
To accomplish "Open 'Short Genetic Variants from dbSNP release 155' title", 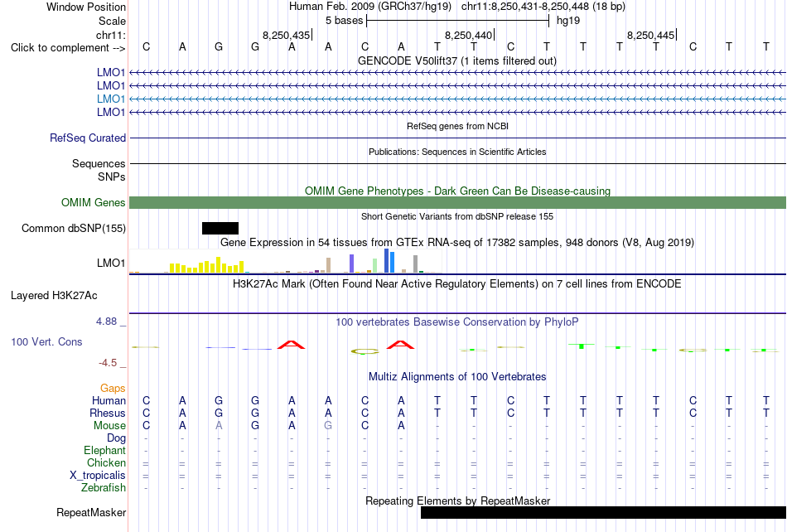I will [x=457, y=216].
